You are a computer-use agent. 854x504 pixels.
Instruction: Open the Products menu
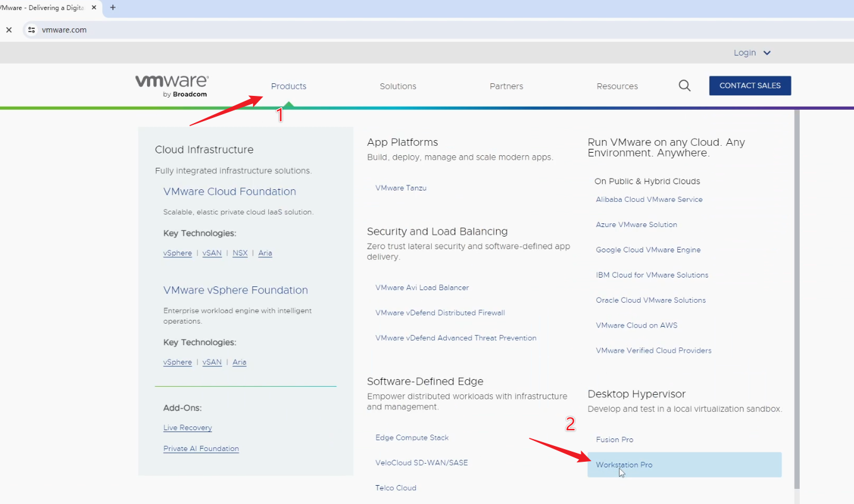click(288, 86)
